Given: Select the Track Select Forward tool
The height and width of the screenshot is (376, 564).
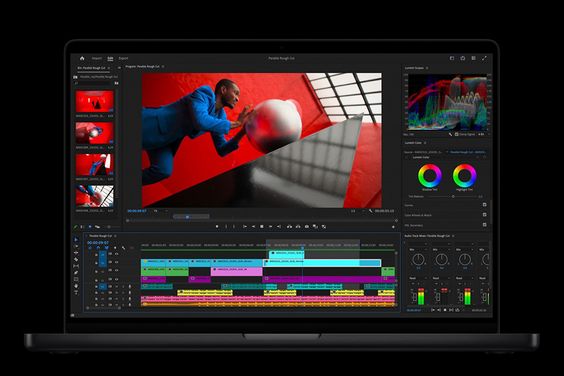Looking at the screenshot, I should coord(76,246).
